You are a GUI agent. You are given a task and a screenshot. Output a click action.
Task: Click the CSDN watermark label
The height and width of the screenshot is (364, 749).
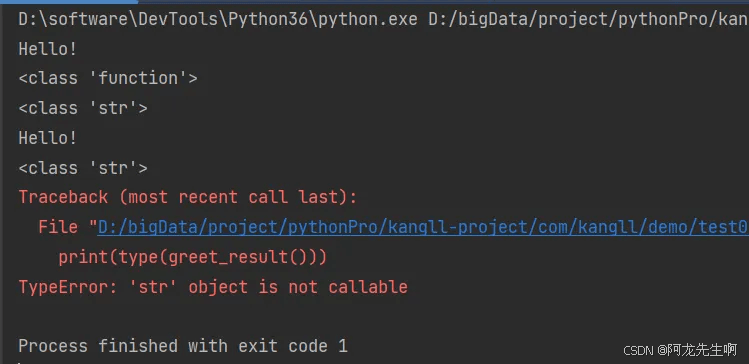[638, 351]
